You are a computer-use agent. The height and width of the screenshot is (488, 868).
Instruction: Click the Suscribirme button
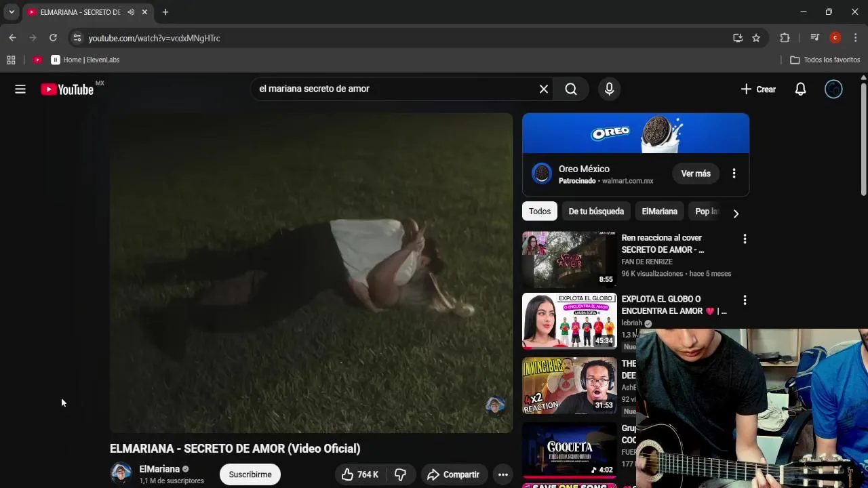pos(250,474)
